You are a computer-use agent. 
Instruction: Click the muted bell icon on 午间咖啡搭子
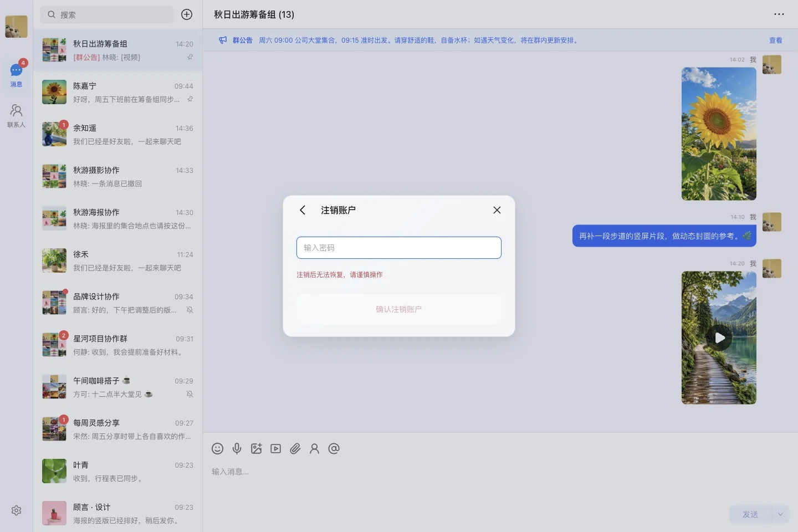point(190,394)
